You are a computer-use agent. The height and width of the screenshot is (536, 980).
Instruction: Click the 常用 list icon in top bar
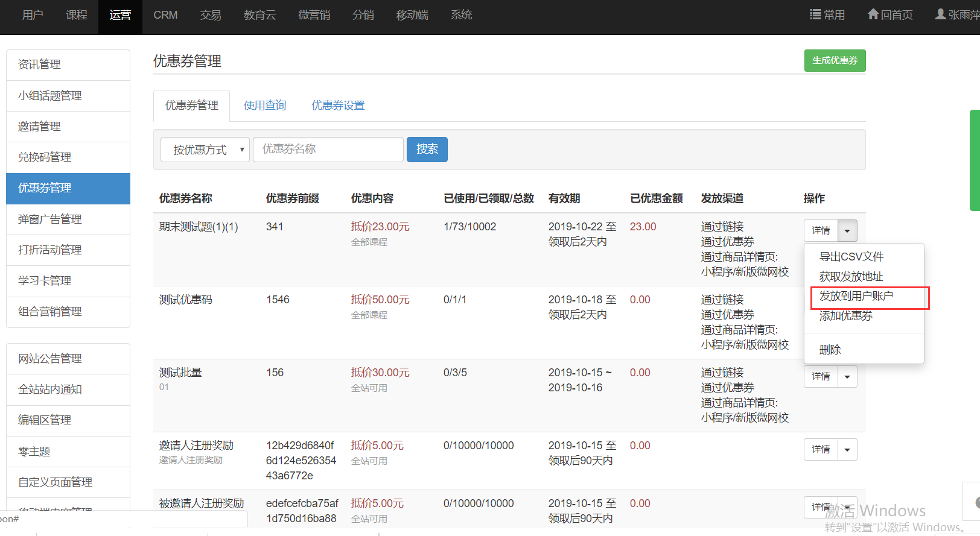click(815, 14)
